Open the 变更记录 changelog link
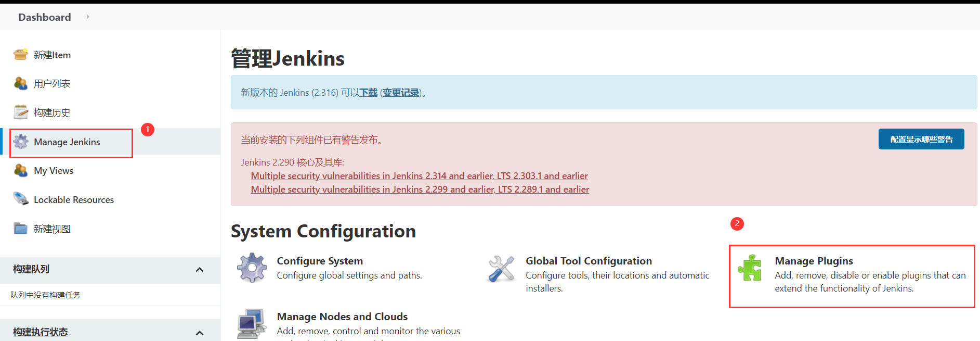 point(401,93)
